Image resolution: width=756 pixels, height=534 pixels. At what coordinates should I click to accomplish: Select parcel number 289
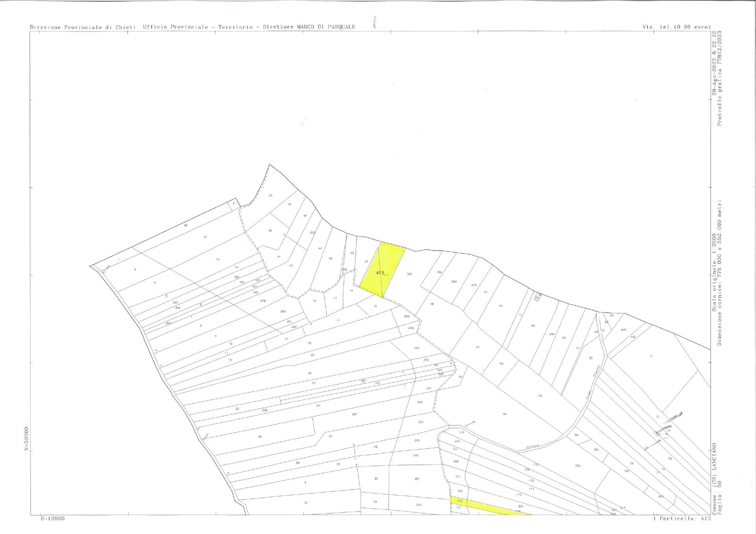pyautogui.click(x=417, y=440)
